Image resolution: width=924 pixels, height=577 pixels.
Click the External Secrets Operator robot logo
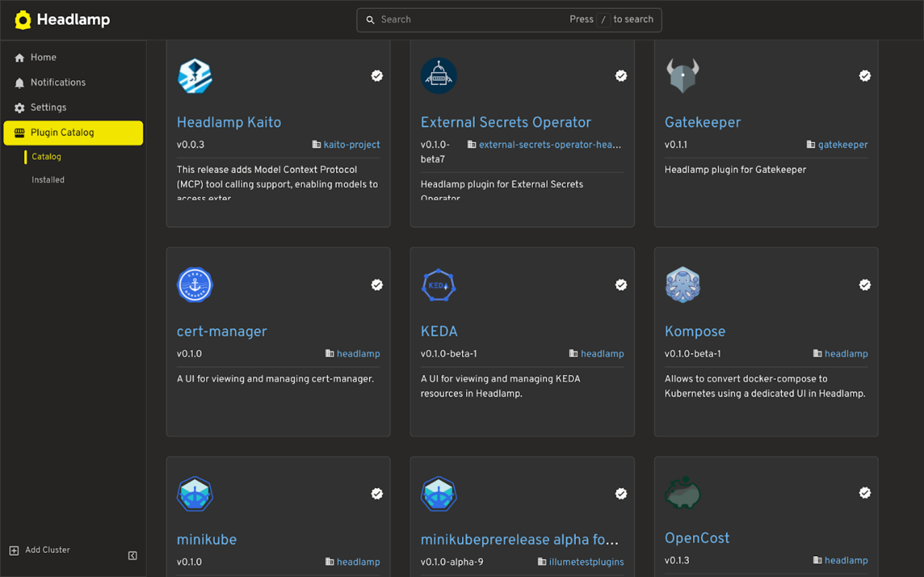[x=439, y=76]
